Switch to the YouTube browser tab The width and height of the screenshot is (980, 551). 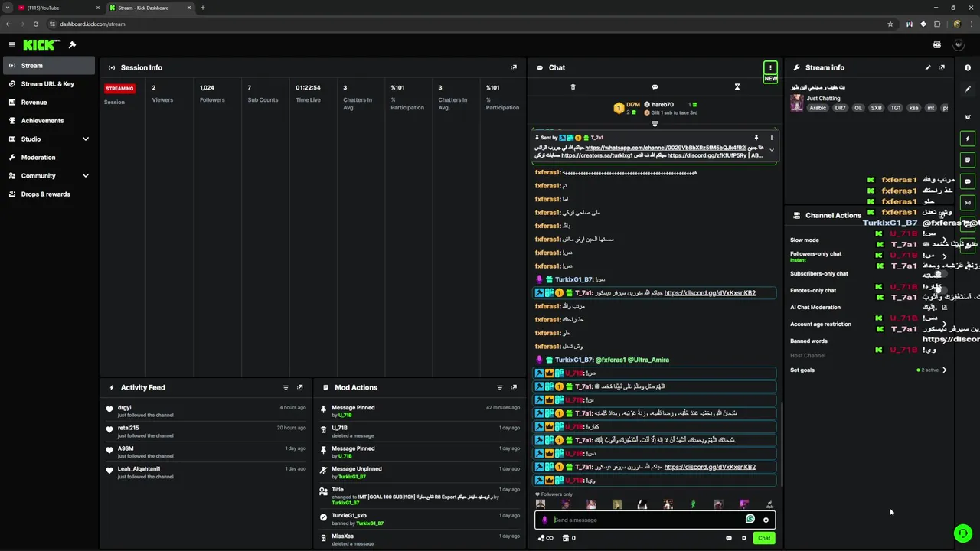point(60,8)
